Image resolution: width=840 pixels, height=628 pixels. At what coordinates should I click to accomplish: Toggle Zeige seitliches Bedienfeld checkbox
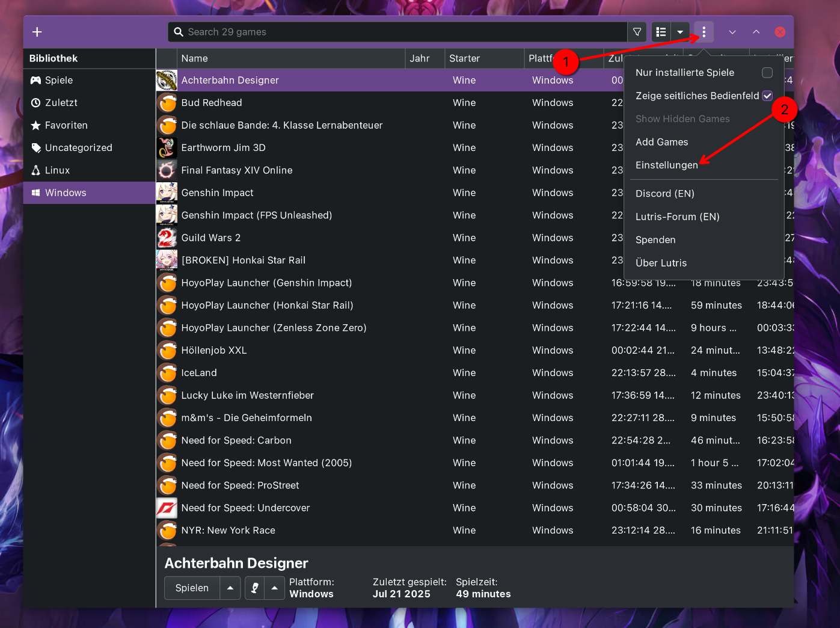767,96
